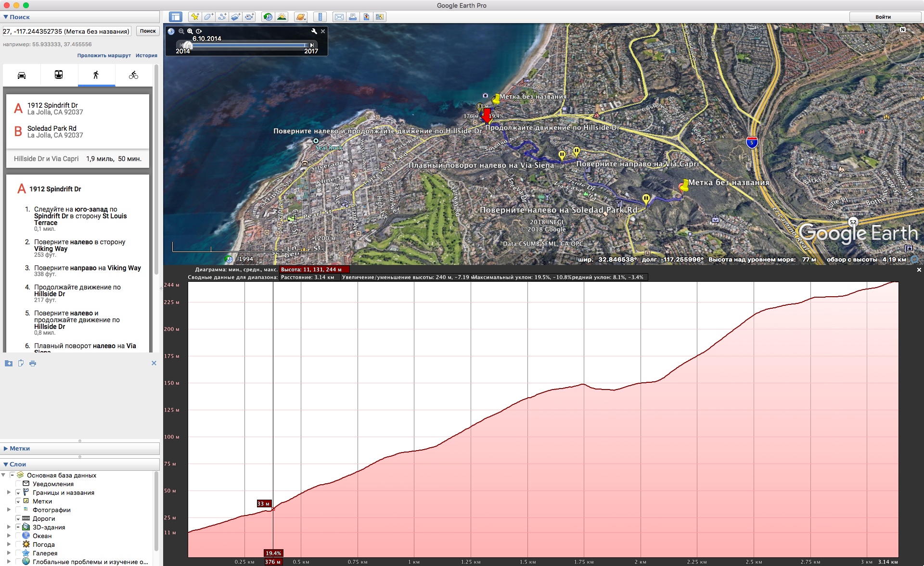The width and height of the screenshot is (924, 566).
Task: Close the elevation profile panel
Action: 919,270
